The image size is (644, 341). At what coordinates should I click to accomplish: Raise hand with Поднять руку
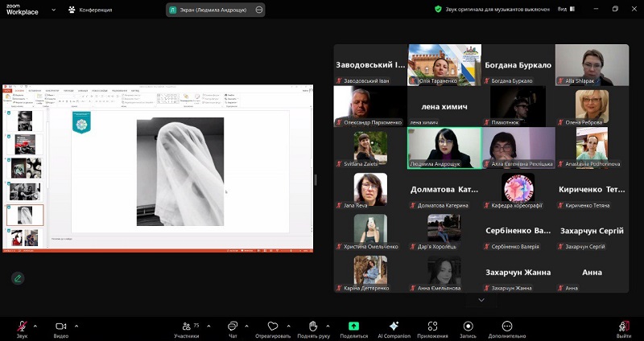(x=313, y=327)
